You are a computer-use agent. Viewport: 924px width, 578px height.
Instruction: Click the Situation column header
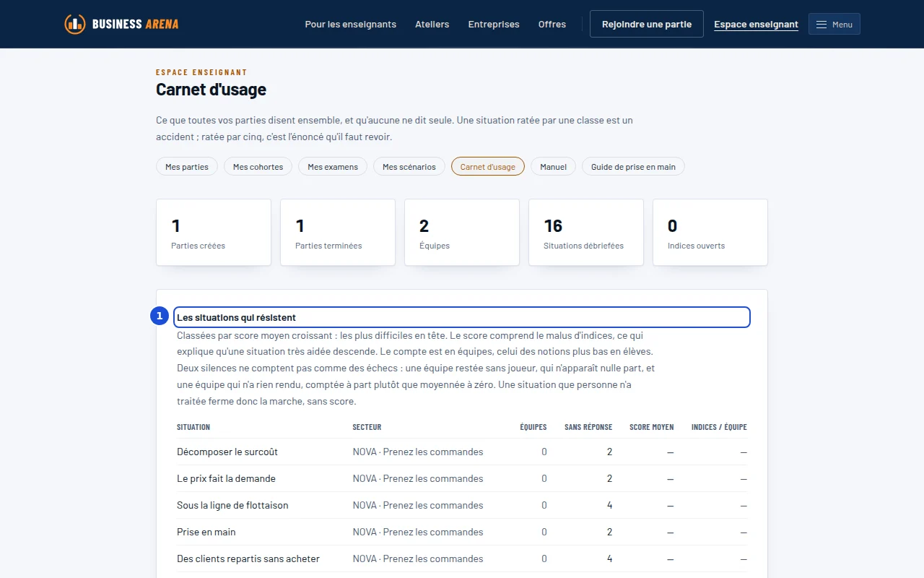193,427
